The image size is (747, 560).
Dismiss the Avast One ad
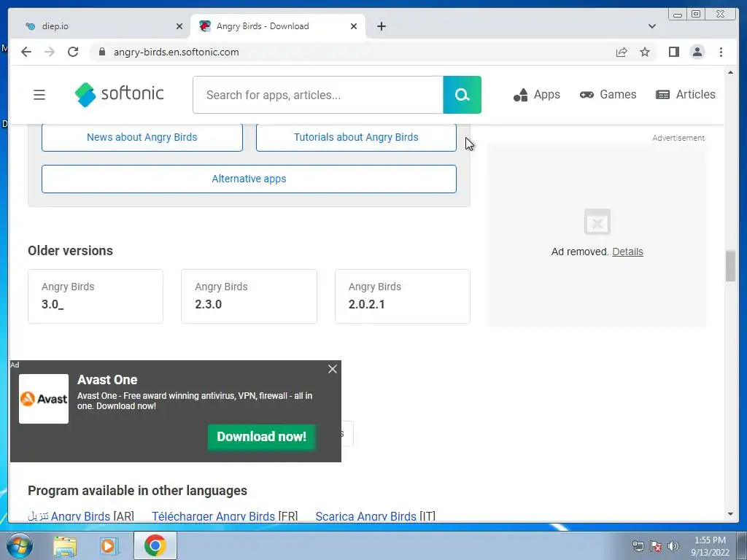[x=333, y=369]
